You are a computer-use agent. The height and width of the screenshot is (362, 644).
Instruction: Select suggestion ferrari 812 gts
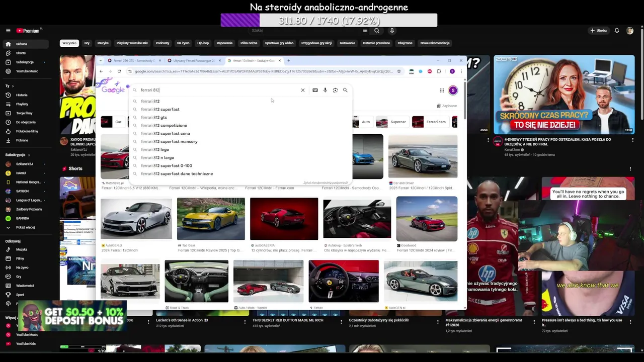coord(242,117)
